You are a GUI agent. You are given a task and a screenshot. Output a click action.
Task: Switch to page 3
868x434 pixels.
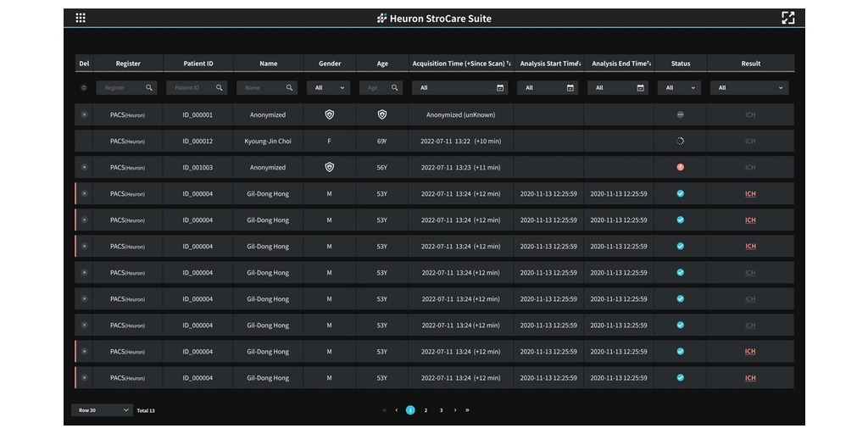coord(441,410)
